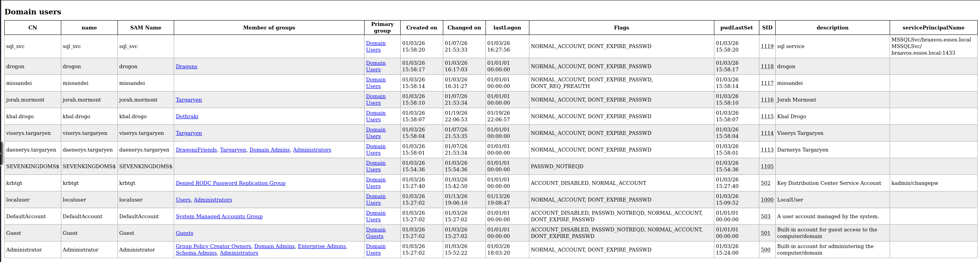
Task: Click the SAM Name column header
Action: click(145, 28)
